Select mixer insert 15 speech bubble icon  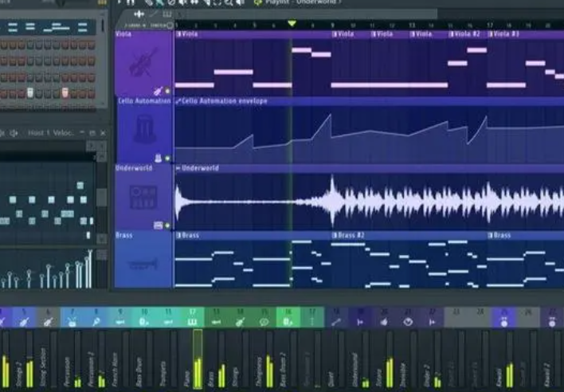click(x=264, y=322)
